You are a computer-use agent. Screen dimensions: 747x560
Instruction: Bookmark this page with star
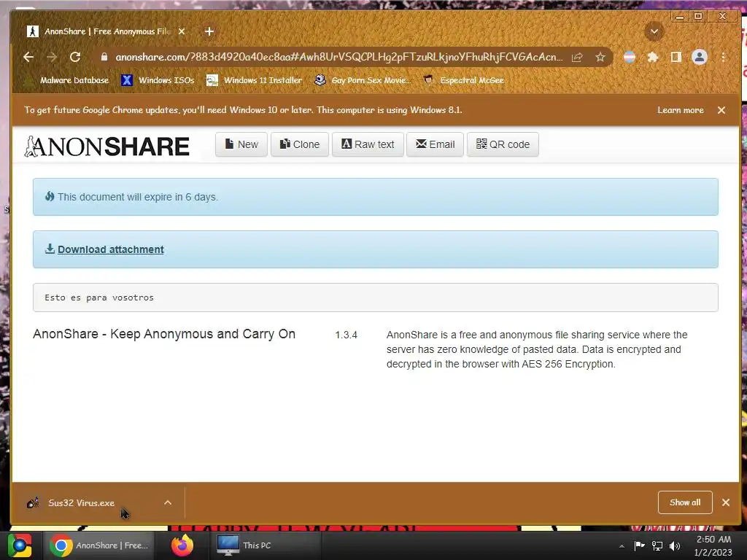(x=600, y=57)
